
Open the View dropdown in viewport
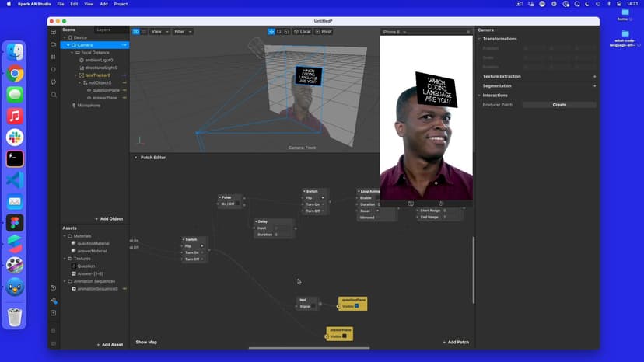pyautogui.click(x=159, y=32)
